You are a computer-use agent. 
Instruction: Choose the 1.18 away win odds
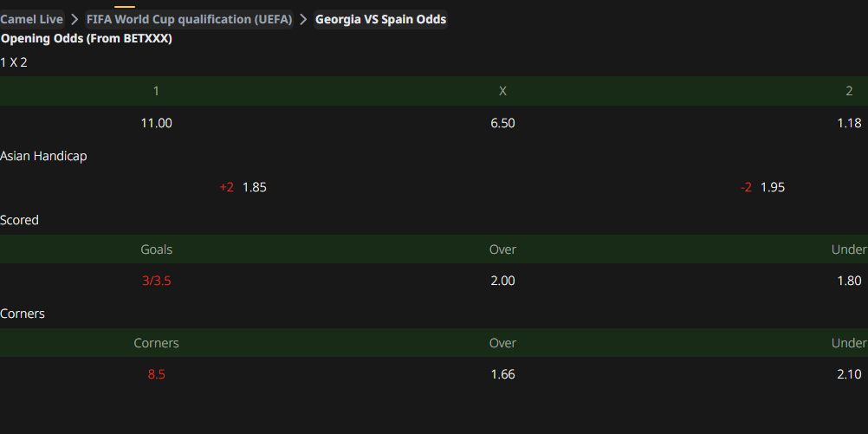click(849, 123)
